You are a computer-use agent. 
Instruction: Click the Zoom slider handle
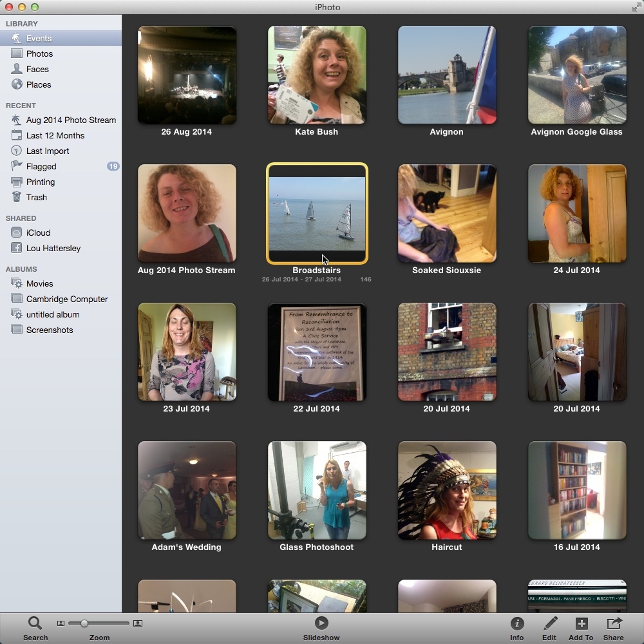tap(84, 623)
